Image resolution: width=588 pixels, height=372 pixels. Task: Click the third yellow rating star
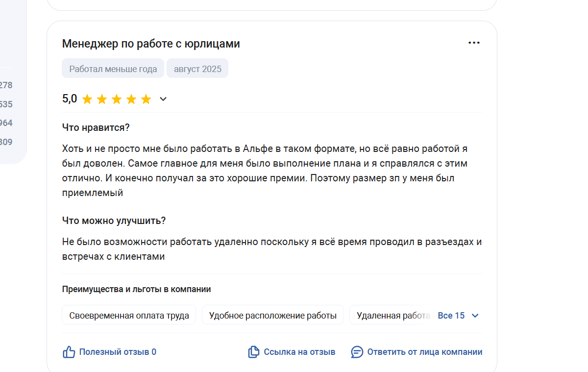117,99
